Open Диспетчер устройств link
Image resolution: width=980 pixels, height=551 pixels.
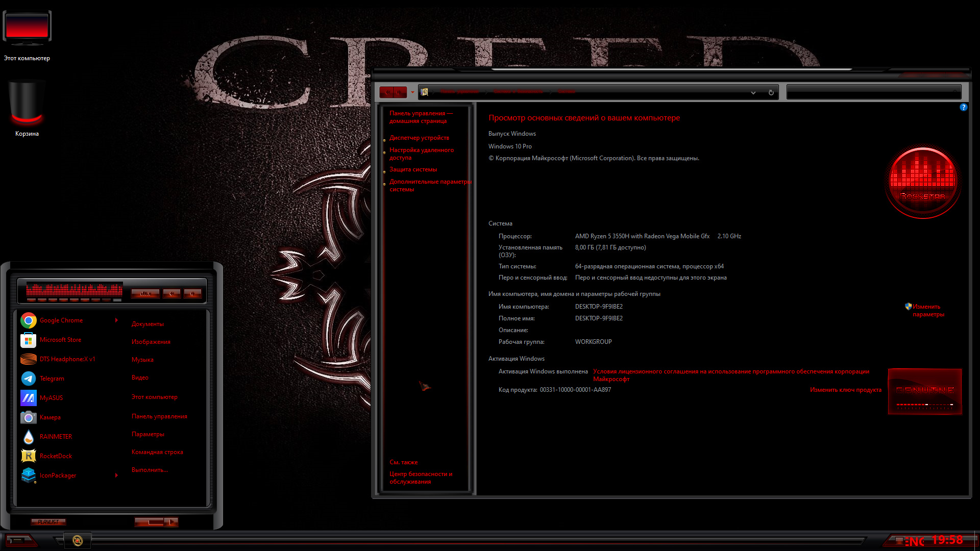(x=419, y=138)
